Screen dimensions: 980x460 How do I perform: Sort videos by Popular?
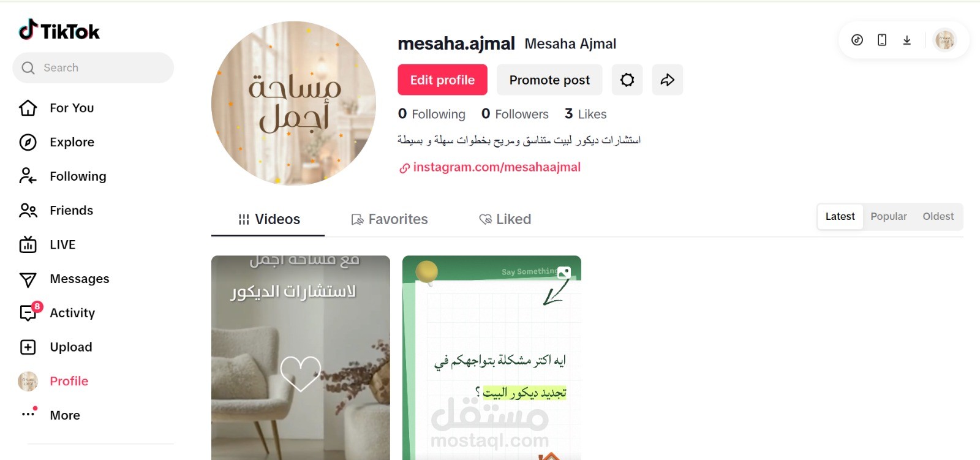coord(889,216)
